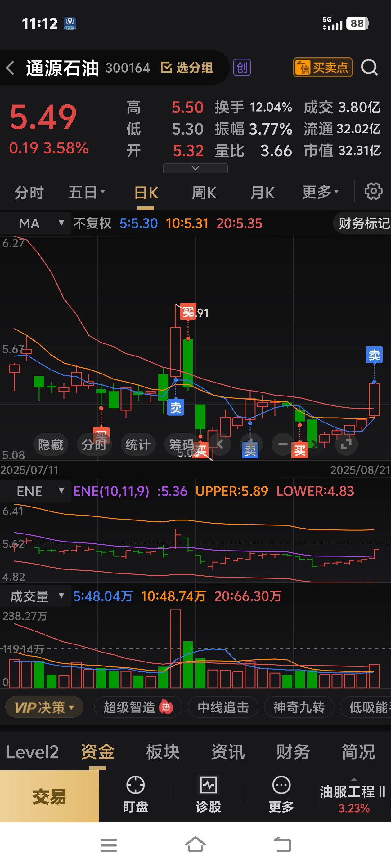The width and height of the screenshot is (391, 868).
Task: Tap the volume 20:66.30万 readout
Action: (248, 596)
